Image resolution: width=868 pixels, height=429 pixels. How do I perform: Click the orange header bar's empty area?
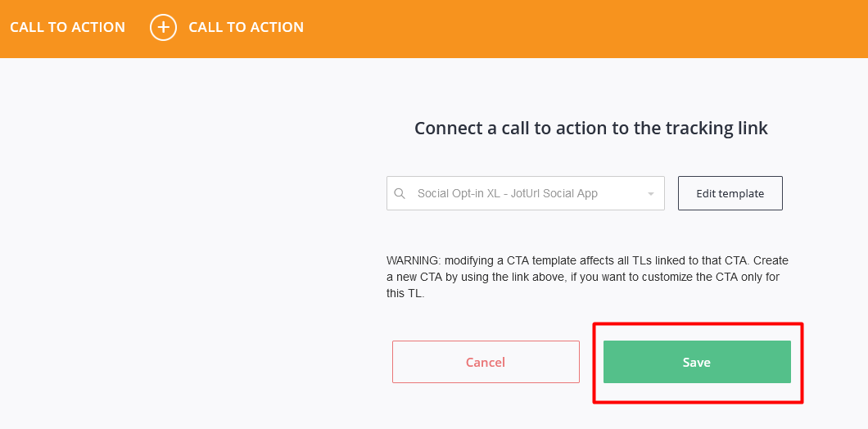click(x=581, y=28)
